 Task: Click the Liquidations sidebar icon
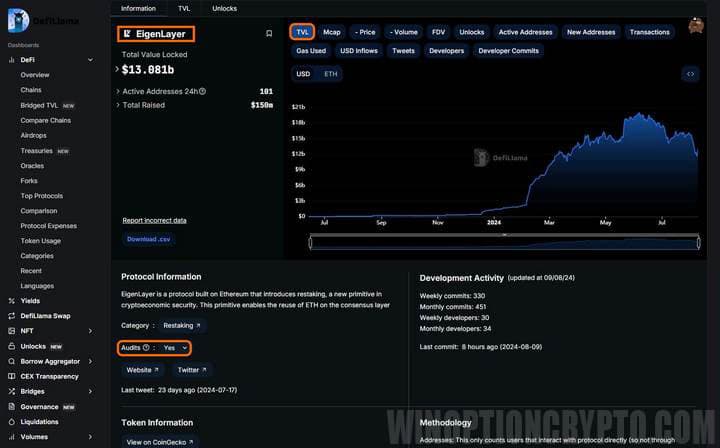[12, 422]
